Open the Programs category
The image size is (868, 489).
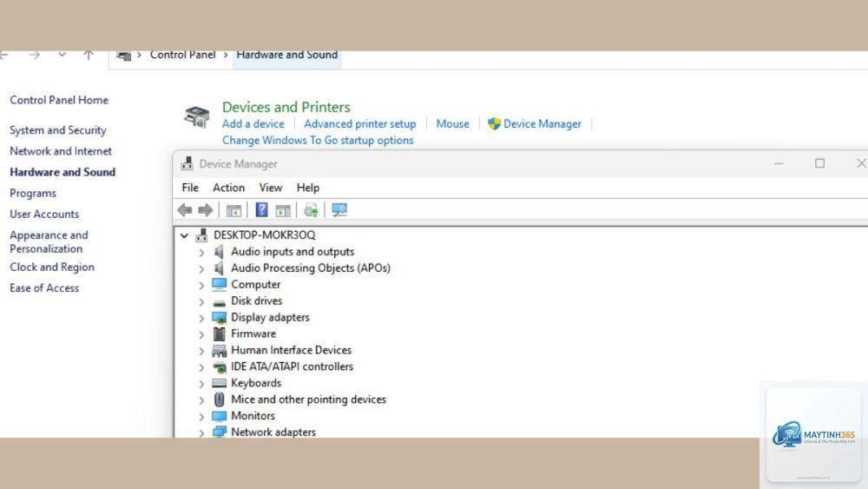click(x=33, y=194)
